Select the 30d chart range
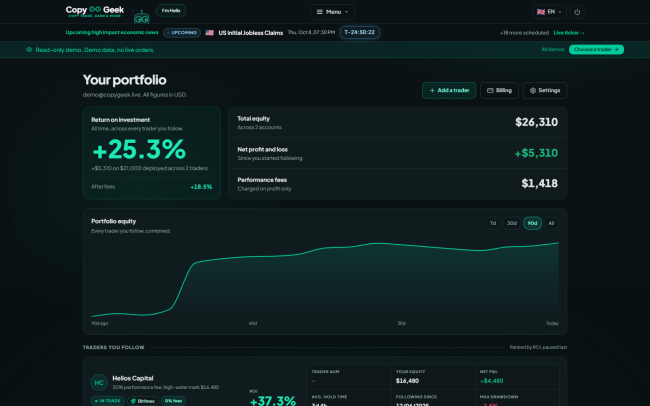This screenshot has height=406, width=650. [512, 223]
